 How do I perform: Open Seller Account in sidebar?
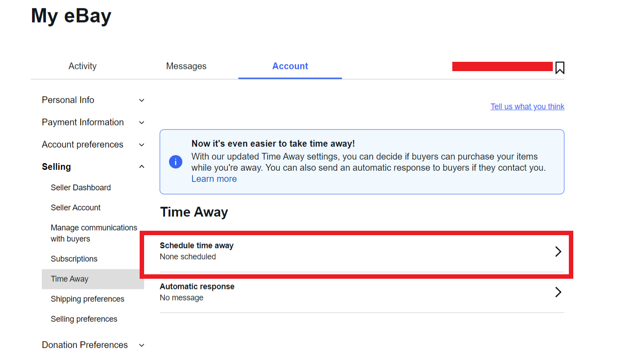tap(76, 208)
